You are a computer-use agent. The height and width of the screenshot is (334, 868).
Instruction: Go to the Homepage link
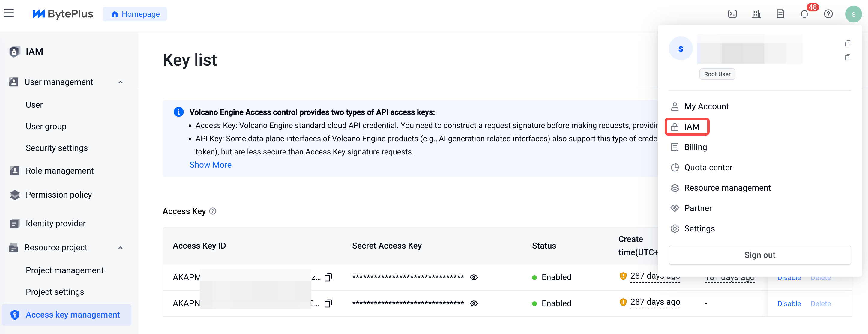pyautogui.click(x=135, y=14)
